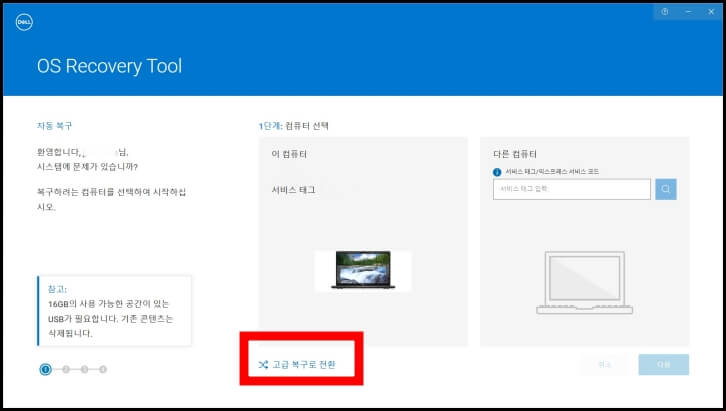Click the 이 컴퓨터 heading text

(x=289, y=154)
